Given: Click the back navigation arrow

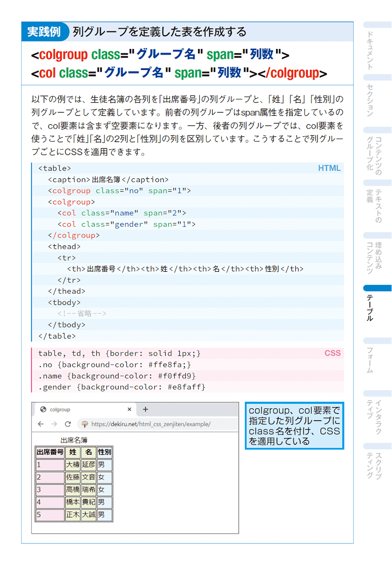Looking at the screenshot, I should [x=40, y=424].
